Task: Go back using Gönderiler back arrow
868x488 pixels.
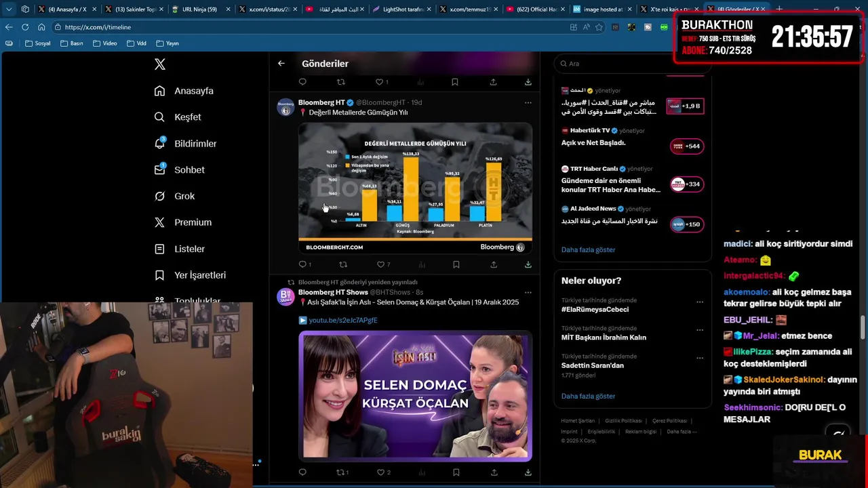Action: [x=281, y=64]
